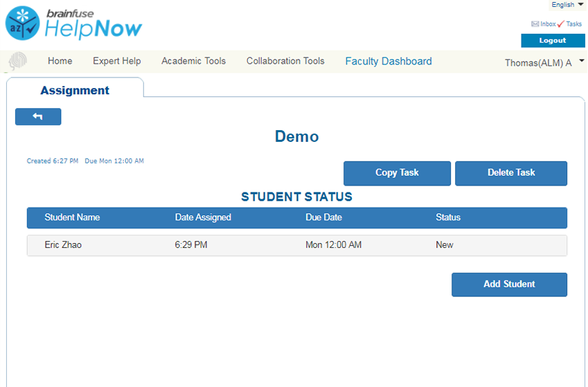The height and width of the screenshot is (387, 588).
Task: Open the Collaboration Tools menu
Action: coord(285,61)
